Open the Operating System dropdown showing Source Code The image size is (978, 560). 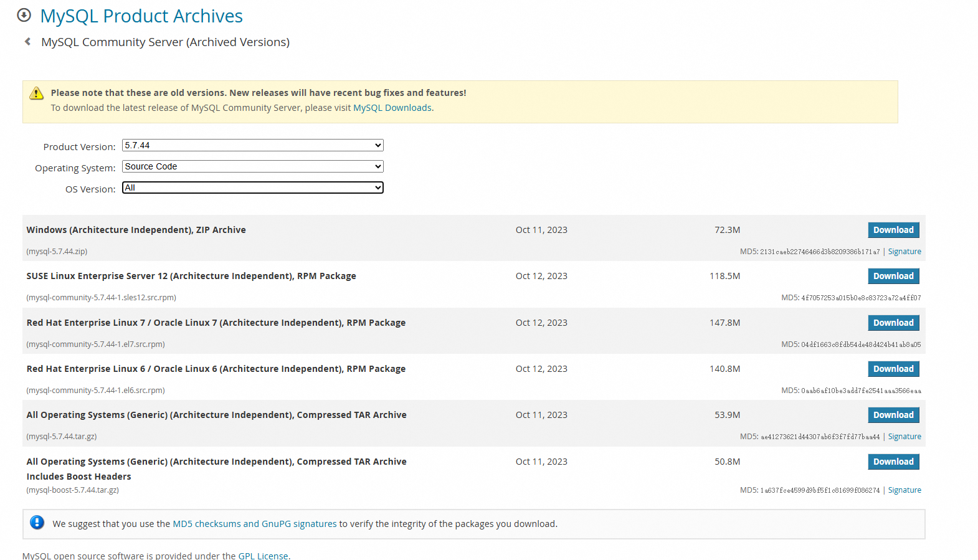(x=252, y=166)
